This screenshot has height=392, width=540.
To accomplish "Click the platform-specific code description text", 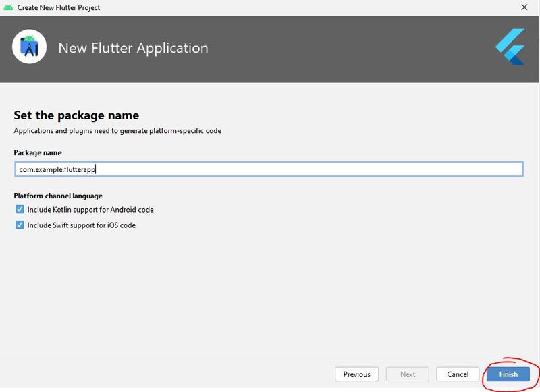I will tap(117, 131).
